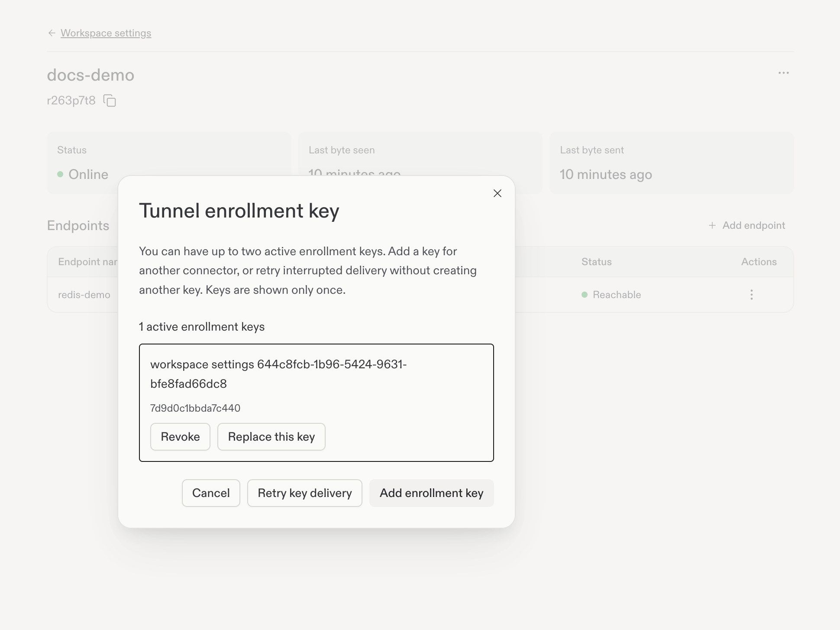This screenshot has height=630, width=840.
Task: Open the docs-demo more options menu
Action: coord(783,73)
